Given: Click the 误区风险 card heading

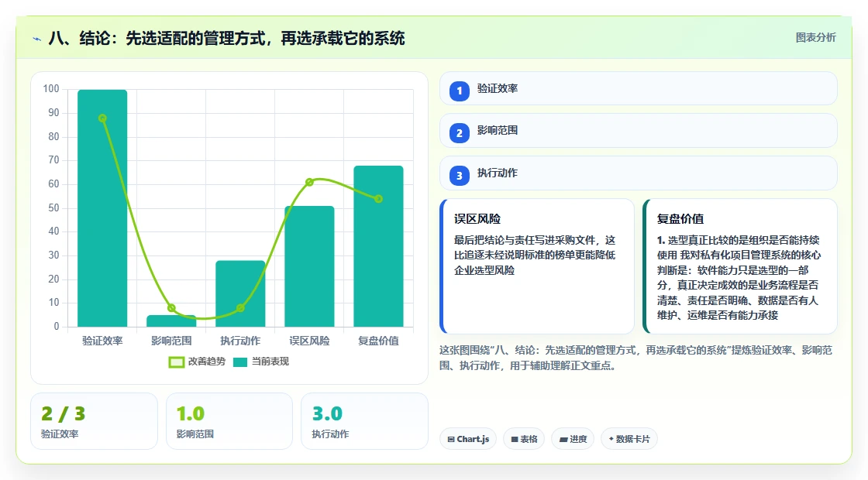Looking at the screenshot, I should (477, 219).
